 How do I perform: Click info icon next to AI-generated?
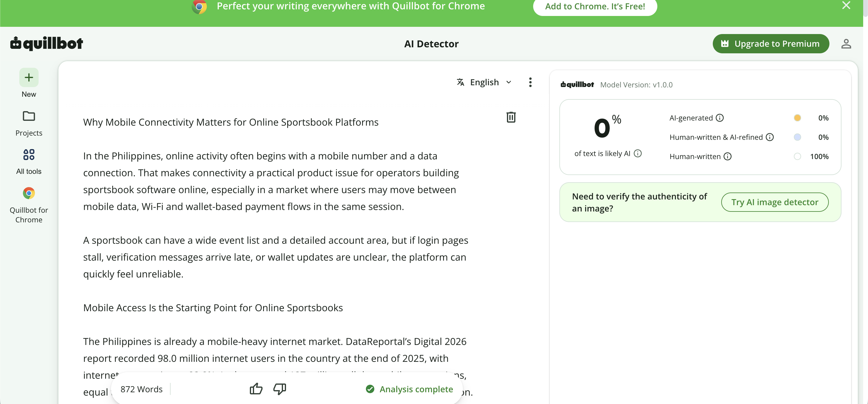point(719,118)
